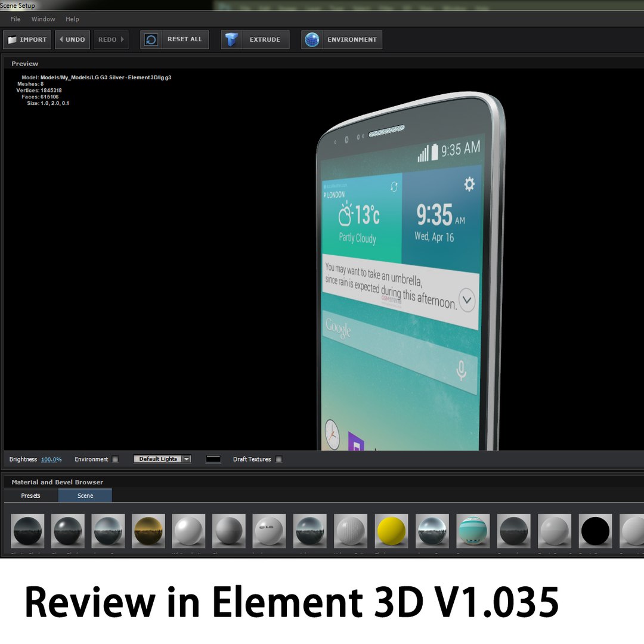Click the LG G3 phone model in preview

[411, 271]
